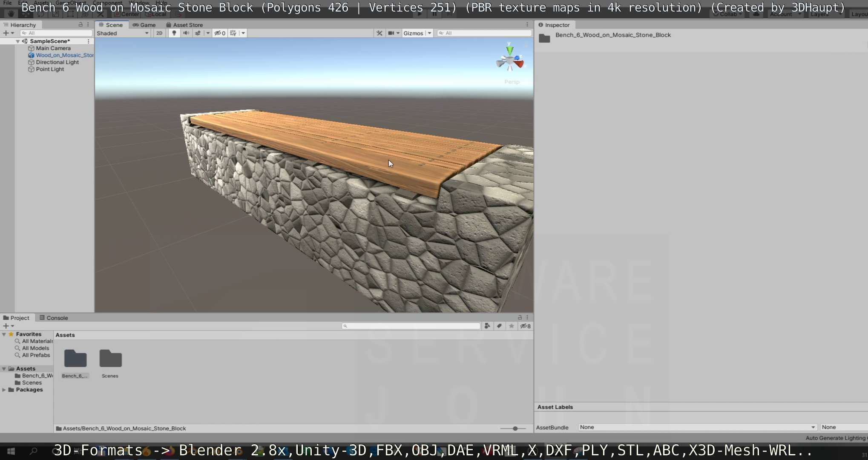
Task: Open the AssetBundle variant None dropdown
Action: (x=844, y=427)
